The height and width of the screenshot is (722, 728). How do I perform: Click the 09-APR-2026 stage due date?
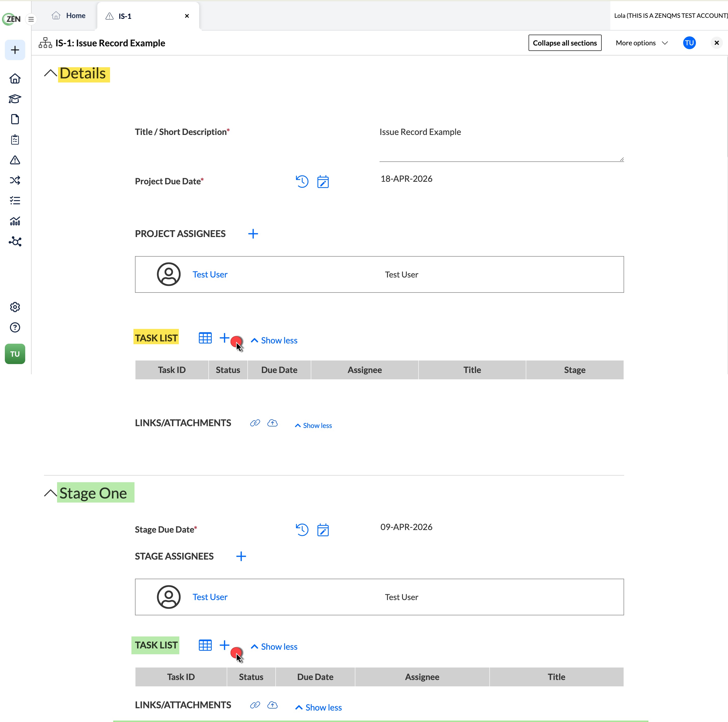tap(406, 527)
